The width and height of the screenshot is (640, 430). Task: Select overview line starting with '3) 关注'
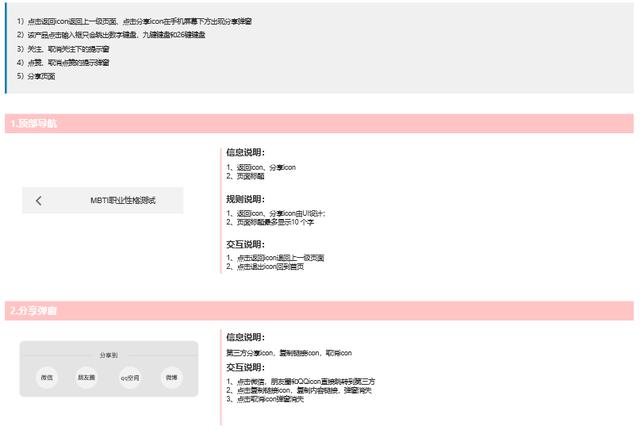coord(63,49)
